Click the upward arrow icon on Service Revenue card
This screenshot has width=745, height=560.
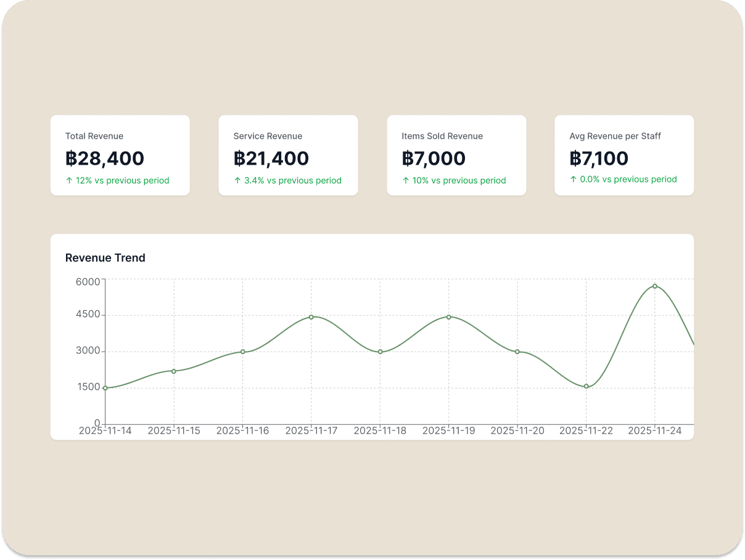(237, 181)
